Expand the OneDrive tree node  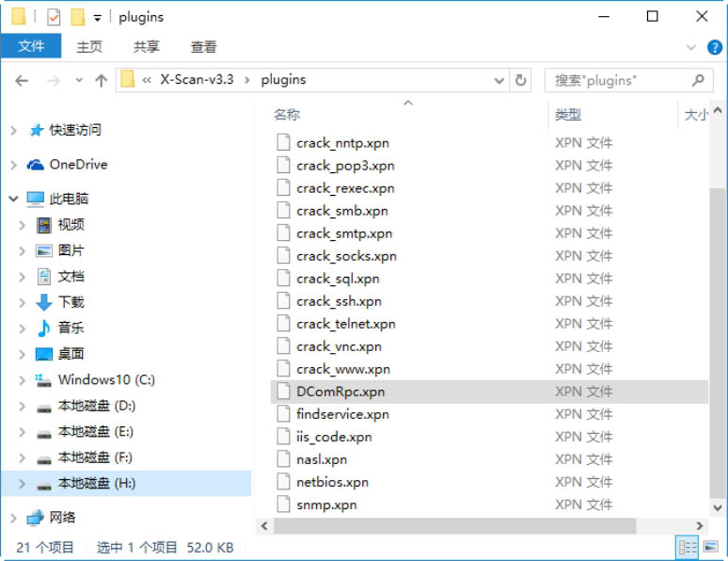pyautogui.click(x=14, y=165)
